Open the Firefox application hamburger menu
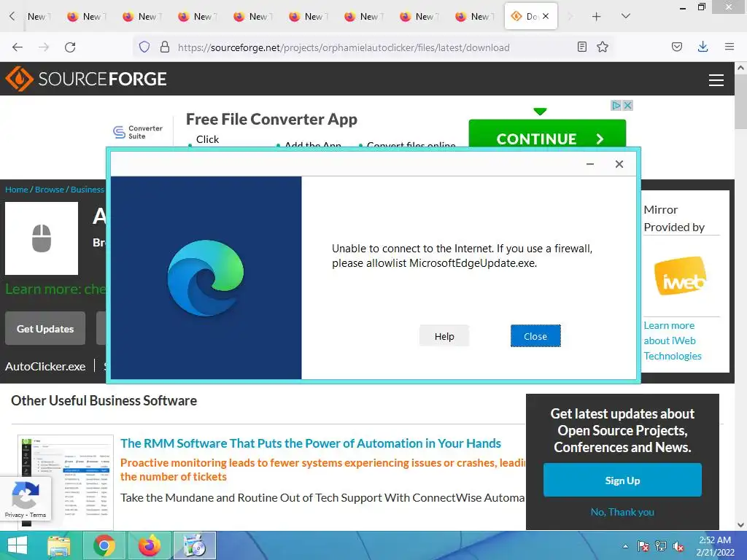Screen dimensions: 747x560 pos(729,47)
